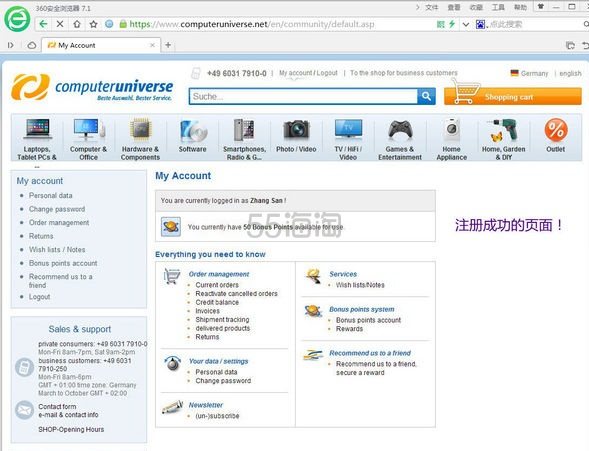Open the Outlet percent category
This screenshot has width=589, height=451.
click(556, 135)
